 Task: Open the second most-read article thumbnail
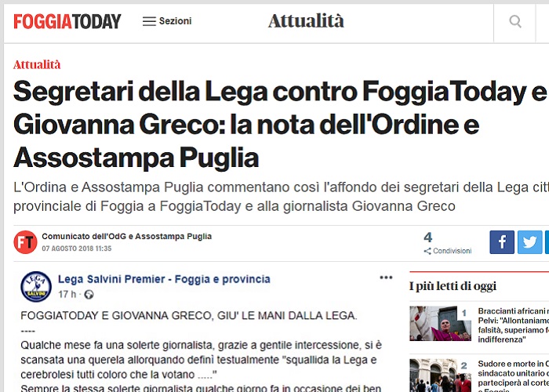[x=440, y=376]
